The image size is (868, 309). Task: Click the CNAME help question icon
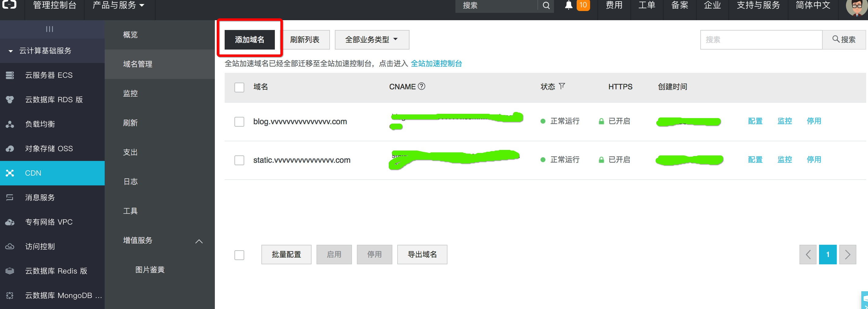click(x=421, y=86)
